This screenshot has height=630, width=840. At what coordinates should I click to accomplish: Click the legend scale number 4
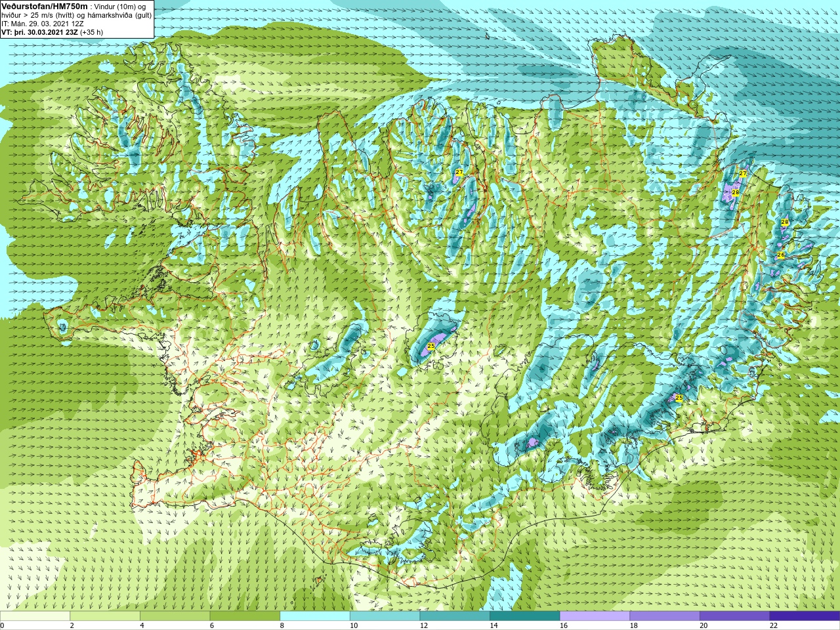pos(142,625)
